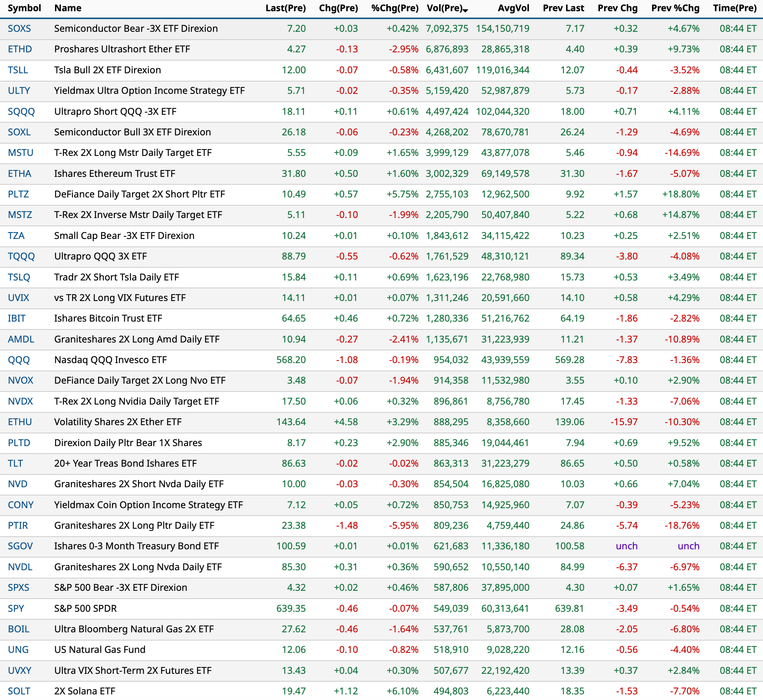
Task: Open the MSTU ticker link
Action: pos(21,153)
